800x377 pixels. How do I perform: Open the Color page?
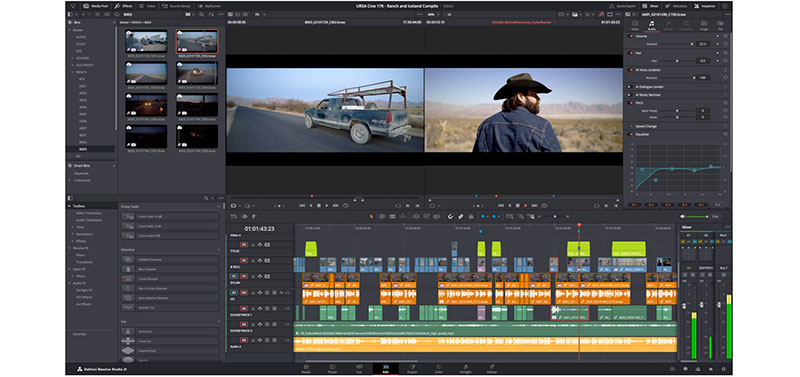coord(439,369)
